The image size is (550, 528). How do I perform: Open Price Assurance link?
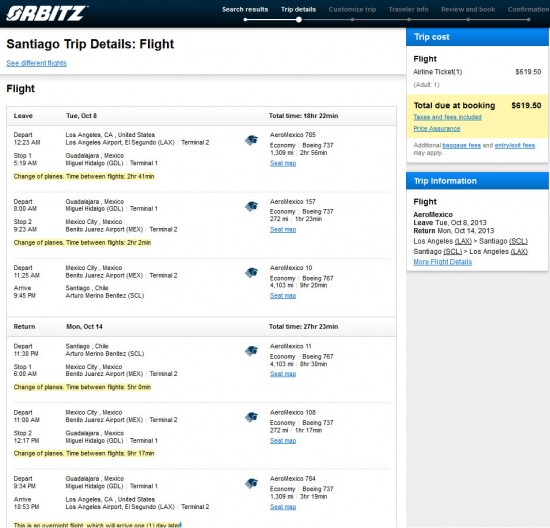click(437, 129)
